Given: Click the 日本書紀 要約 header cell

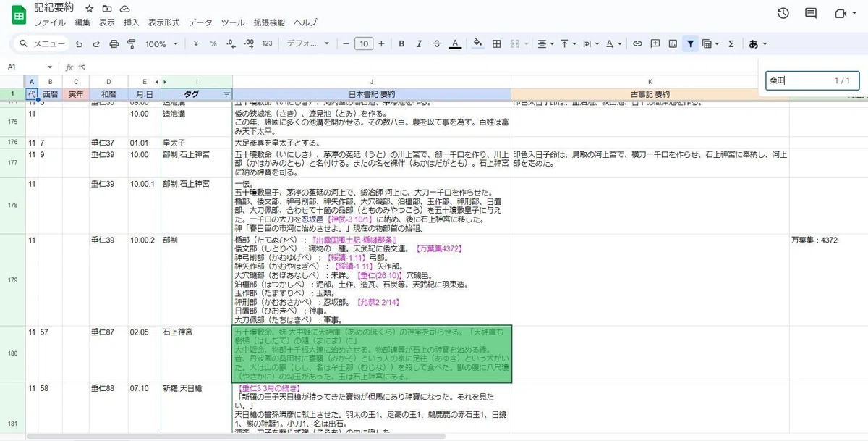Looking at the screenshot, I should [372, 94].
